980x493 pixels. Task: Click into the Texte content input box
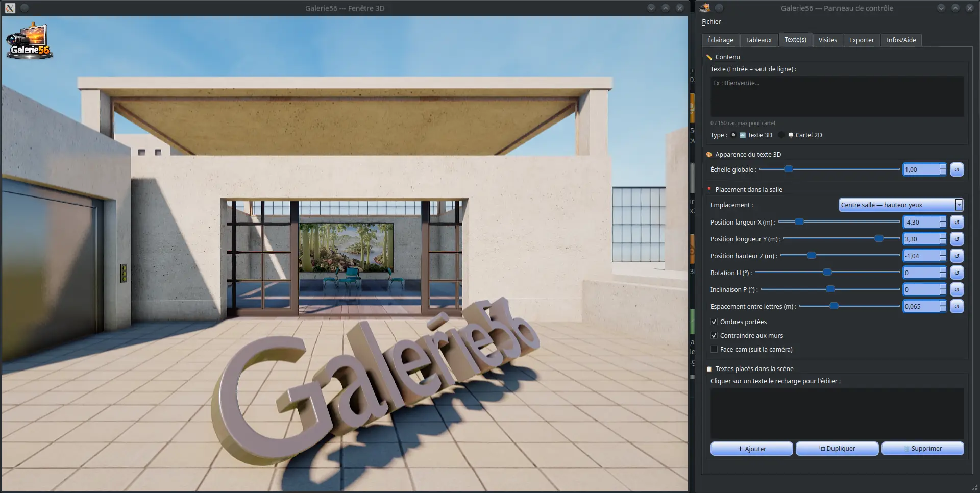point(837,96)
